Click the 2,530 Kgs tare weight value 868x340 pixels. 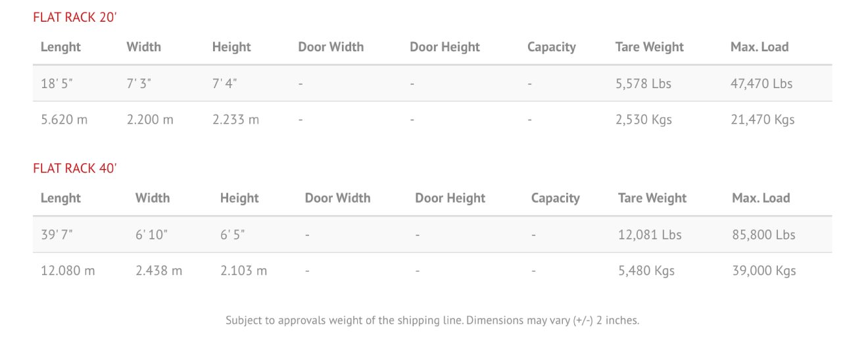(644, 120)
